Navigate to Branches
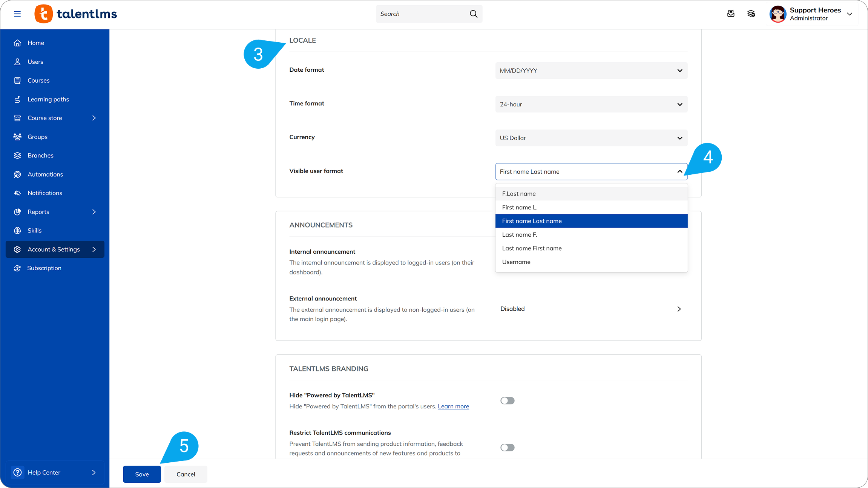 40,155
